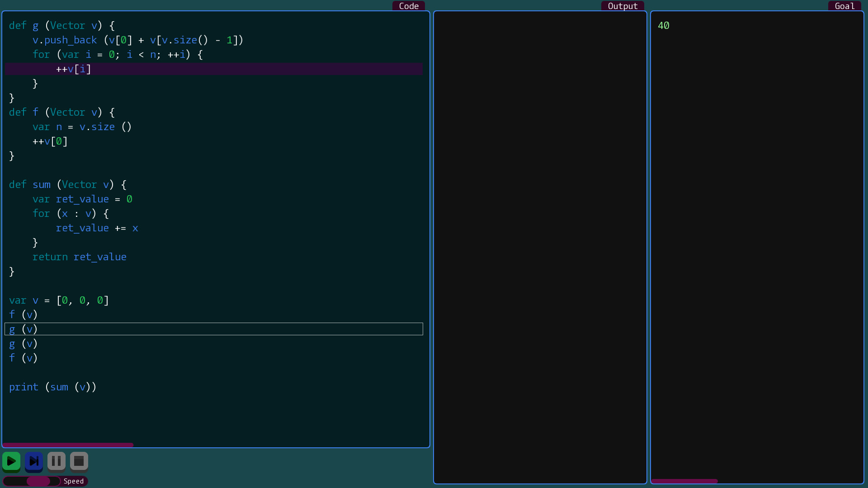
Task: Select the Goal panel tab
Action: coord(844,6)
